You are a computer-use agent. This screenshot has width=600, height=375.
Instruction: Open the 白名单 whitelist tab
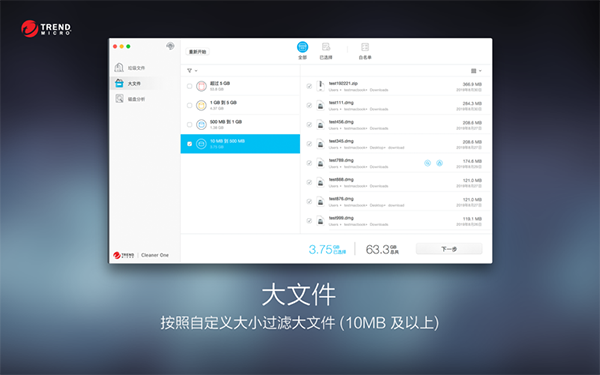click(365, 51)
